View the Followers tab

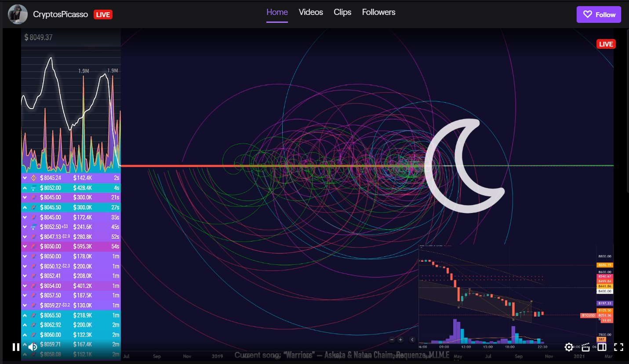click(x=378, y=12)
